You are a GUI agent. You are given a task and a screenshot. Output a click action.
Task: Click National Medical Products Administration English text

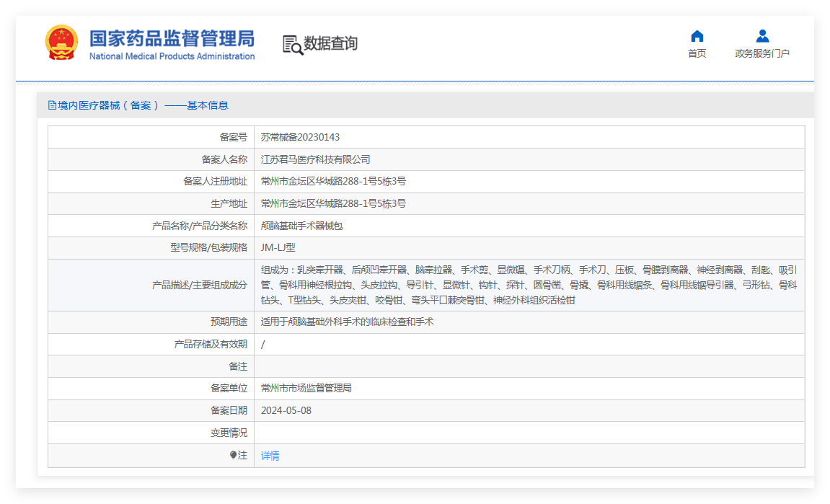[x=172, y=56]
